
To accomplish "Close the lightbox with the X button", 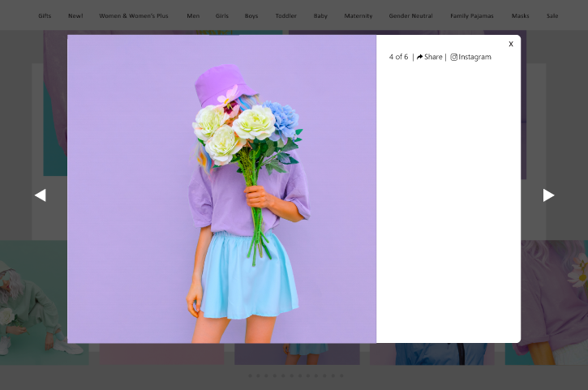I will (x=511, y=45).
